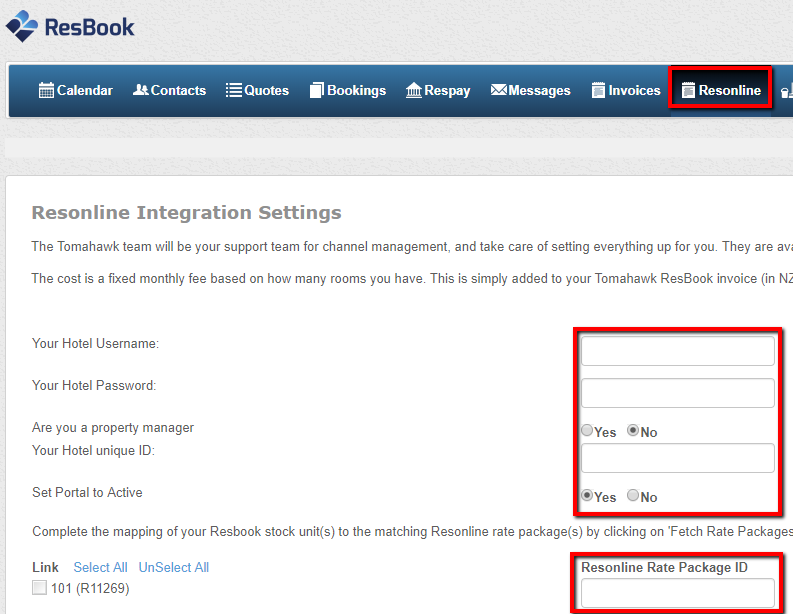
Task: Click the 'Your Hotel unique ID:' label
Action: (94, 451)
